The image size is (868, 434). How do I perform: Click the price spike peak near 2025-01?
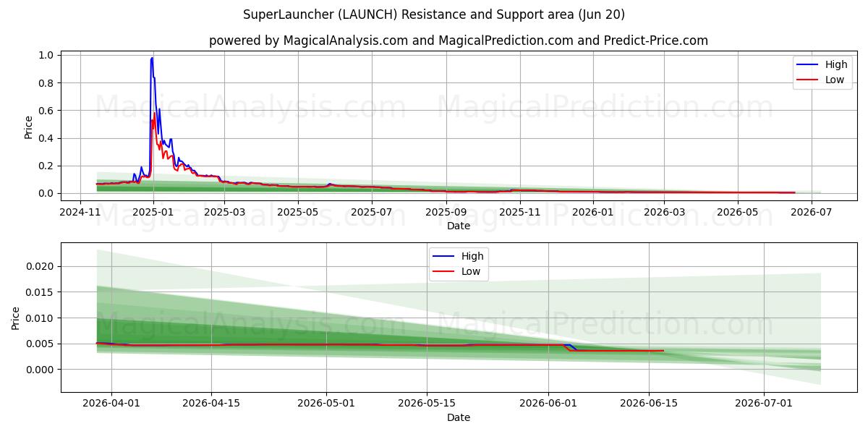pyautogui.click(x=152, y=58)
